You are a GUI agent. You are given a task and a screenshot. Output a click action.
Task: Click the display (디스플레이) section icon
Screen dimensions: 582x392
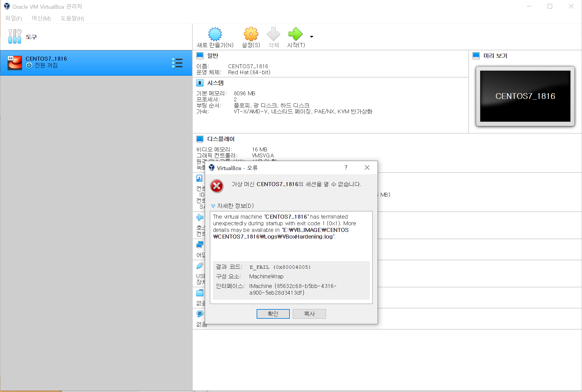pos(200,139)
